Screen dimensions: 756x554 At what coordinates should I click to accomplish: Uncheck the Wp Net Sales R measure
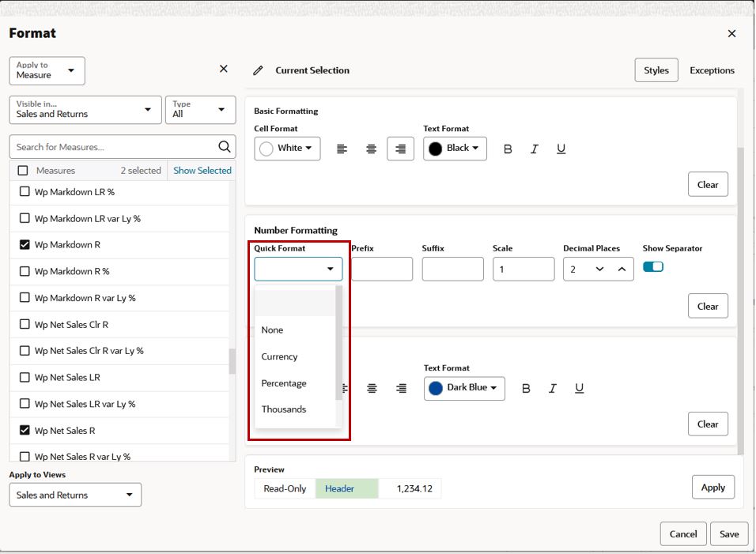[25, 430]
